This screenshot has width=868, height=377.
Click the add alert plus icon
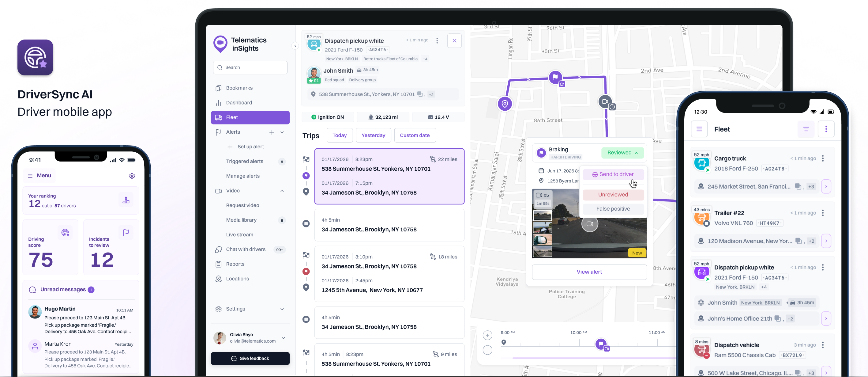click(x=272, y=132)
